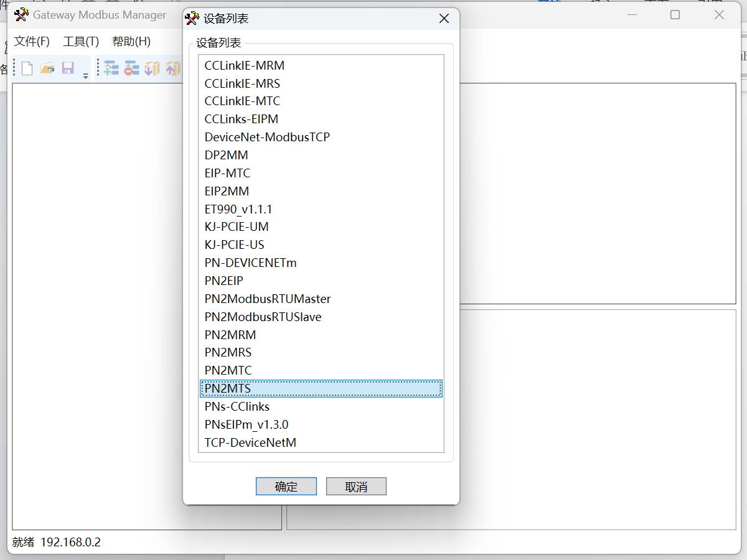This screenshot has width=747, height=560.
Task: Confirm the selection with the 确定 button
Action: [286, 487]
